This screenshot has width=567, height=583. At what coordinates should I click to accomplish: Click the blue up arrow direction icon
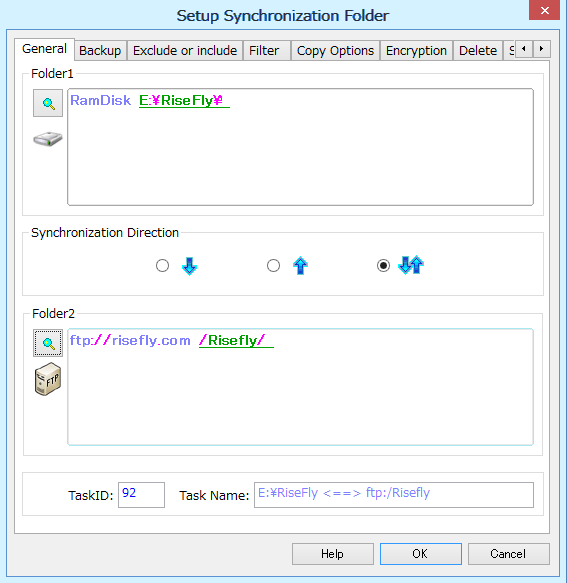(300, 265)
